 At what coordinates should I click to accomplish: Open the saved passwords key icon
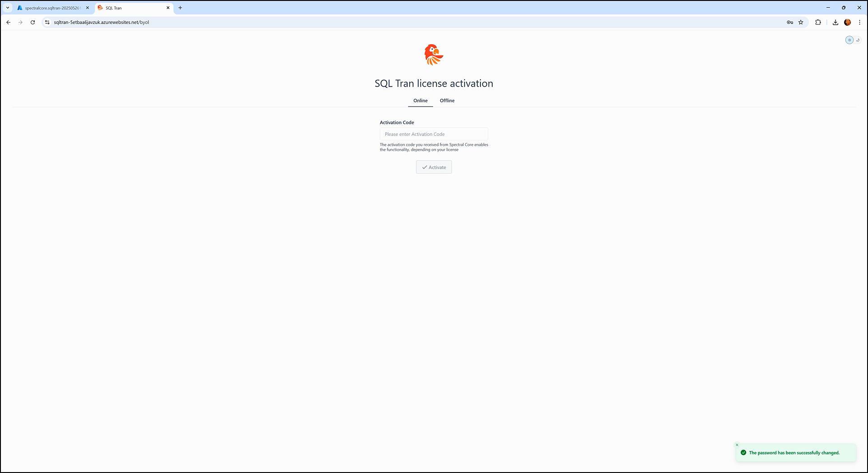[790, 22]
